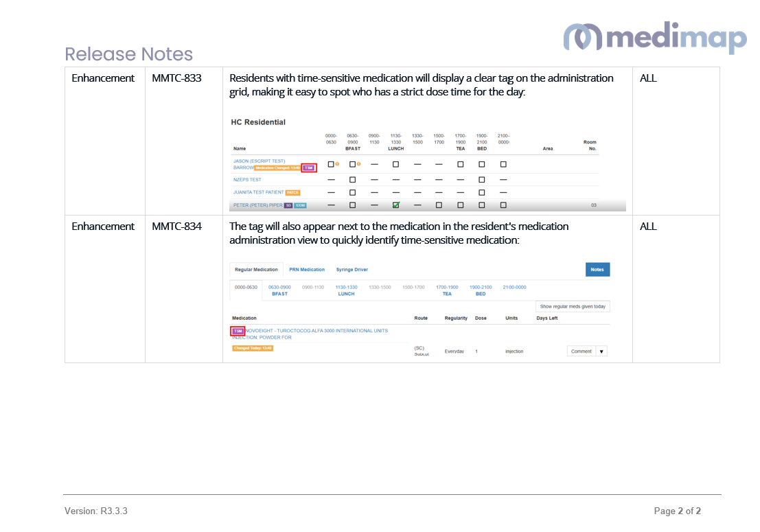Click the warning icon beside Jason's 0000-0630 checkbox
The height and width of the screenshot is (532, 760).
point(338,164)
